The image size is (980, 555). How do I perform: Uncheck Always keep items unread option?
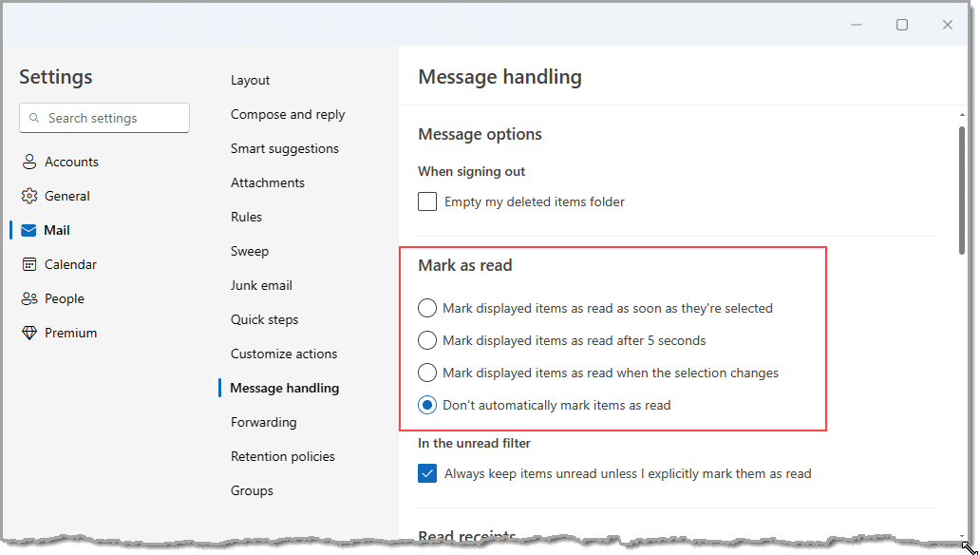coord(426,473)
